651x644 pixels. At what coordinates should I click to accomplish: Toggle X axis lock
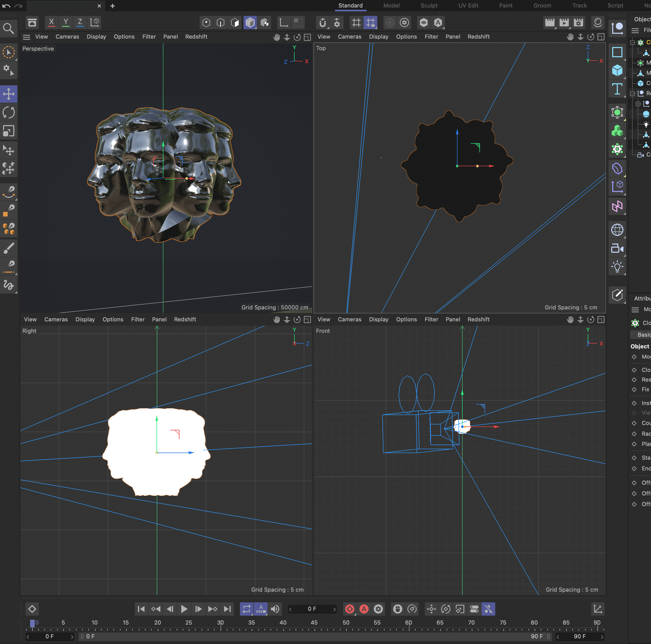[x=51, y=23]
